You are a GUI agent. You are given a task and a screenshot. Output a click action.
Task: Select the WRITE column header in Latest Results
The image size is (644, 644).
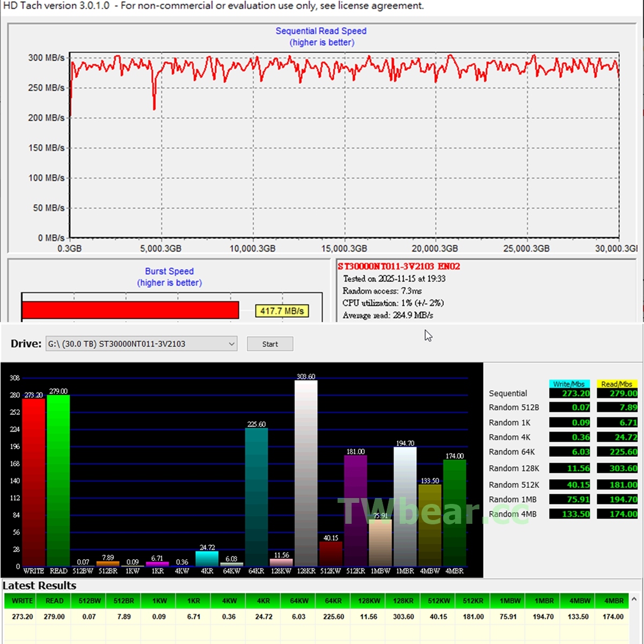coord(22,601)
